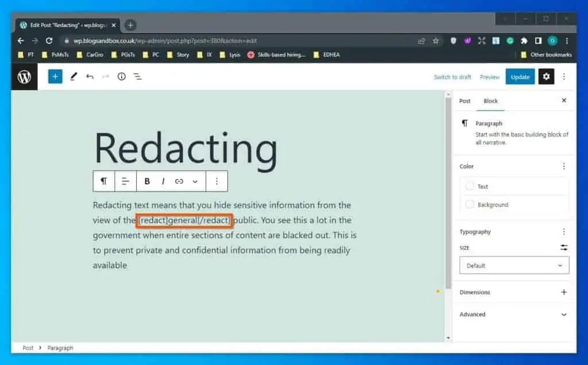Click the WordPress logo to view posts
The height and width of the screenshot is (365, 588).
point(24,77)
